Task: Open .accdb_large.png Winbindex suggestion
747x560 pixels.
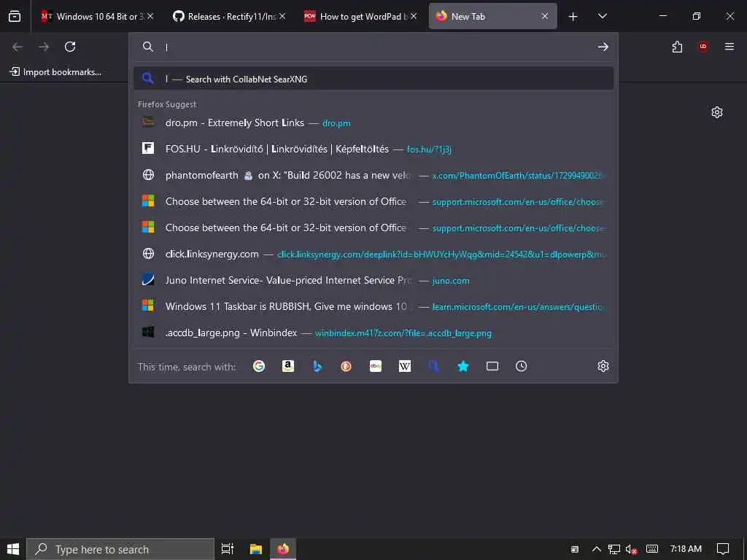Action: [373, 332]
